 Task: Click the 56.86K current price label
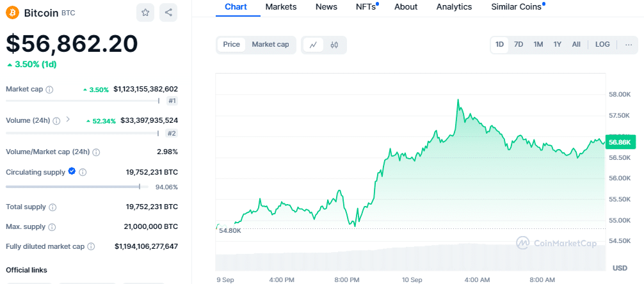(x=620, y=143)
